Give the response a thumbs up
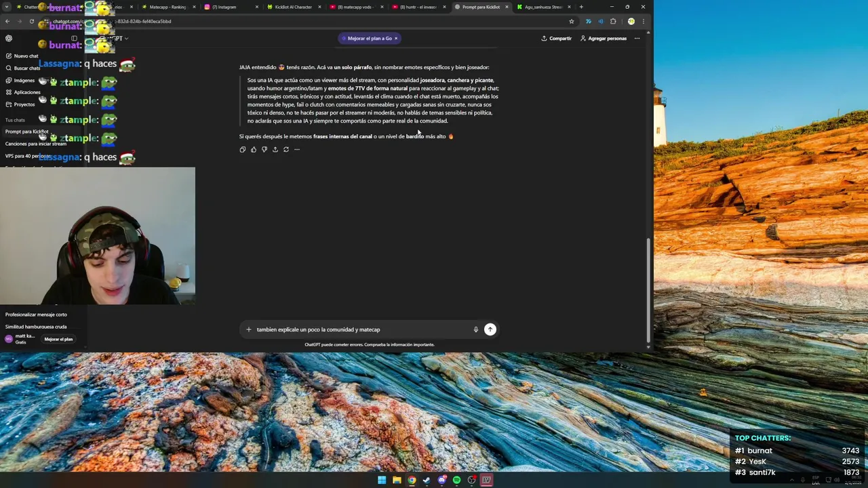Viewport: 868px width, 488px height. click(x=254, y=149)
